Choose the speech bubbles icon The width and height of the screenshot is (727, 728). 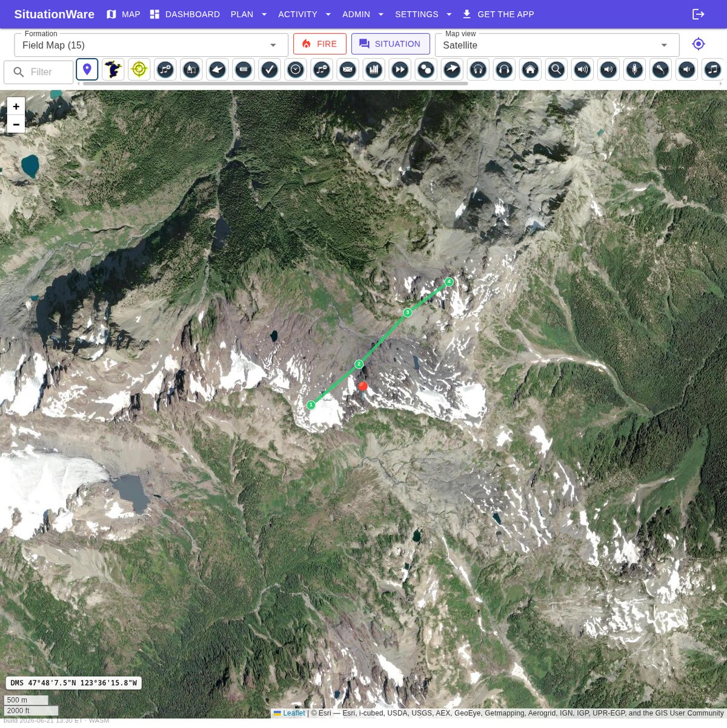[426, 70]
